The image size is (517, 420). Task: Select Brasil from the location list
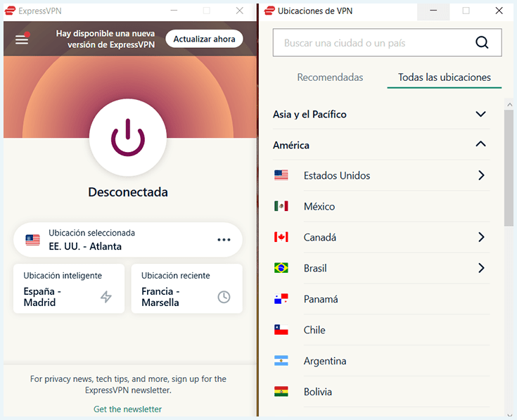381,268
